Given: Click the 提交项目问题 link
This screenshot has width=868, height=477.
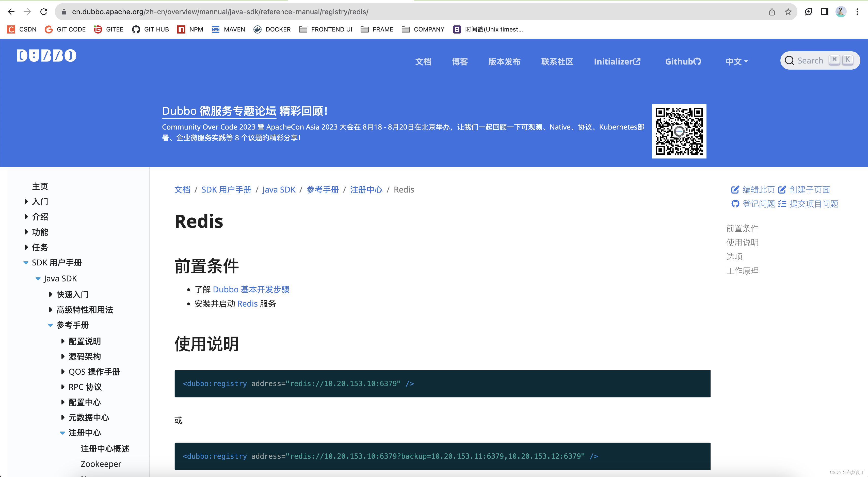Looking at the screenshot, I should pyautogui.click(x=808, y=204).
